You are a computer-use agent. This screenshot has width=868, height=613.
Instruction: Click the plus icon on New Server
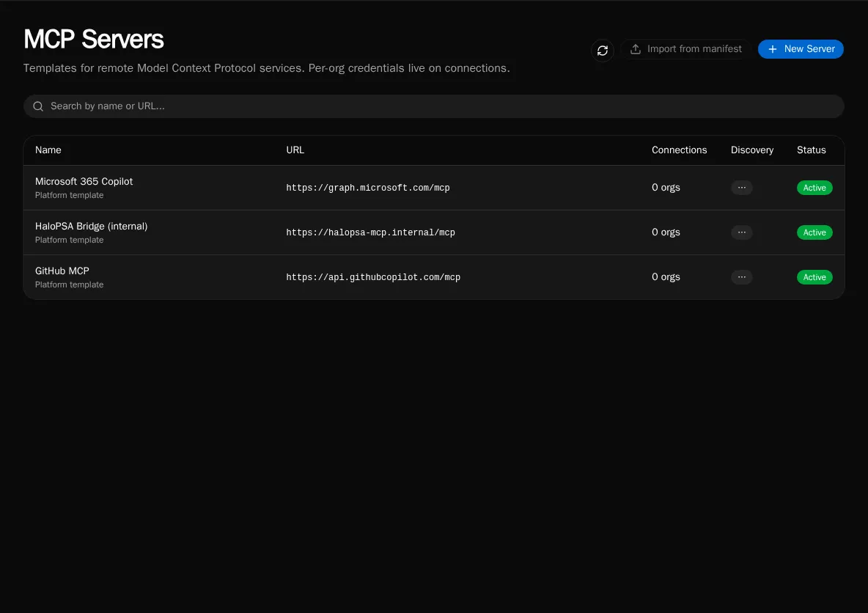tap(772, 49)
